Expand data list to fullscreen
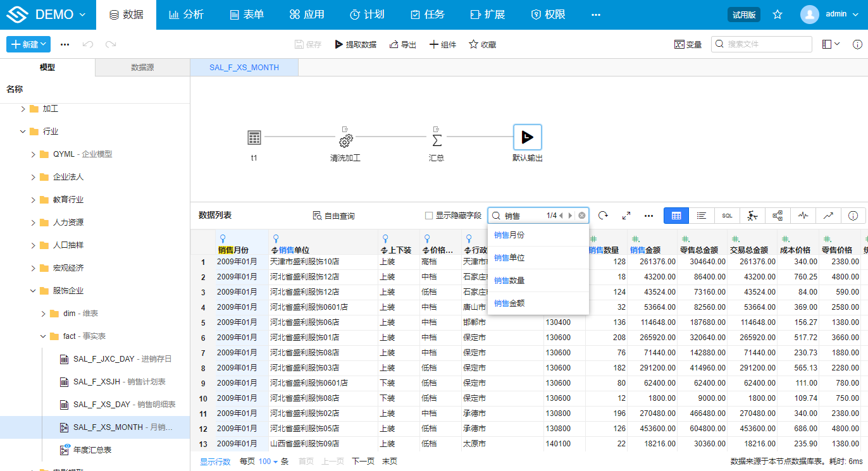868x471 pixels. coord(626,216)
